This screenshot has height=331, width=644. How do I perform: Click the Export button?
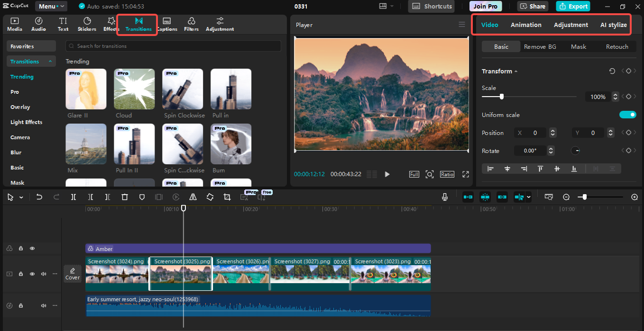pyautogui.click(x=573, y=6)
